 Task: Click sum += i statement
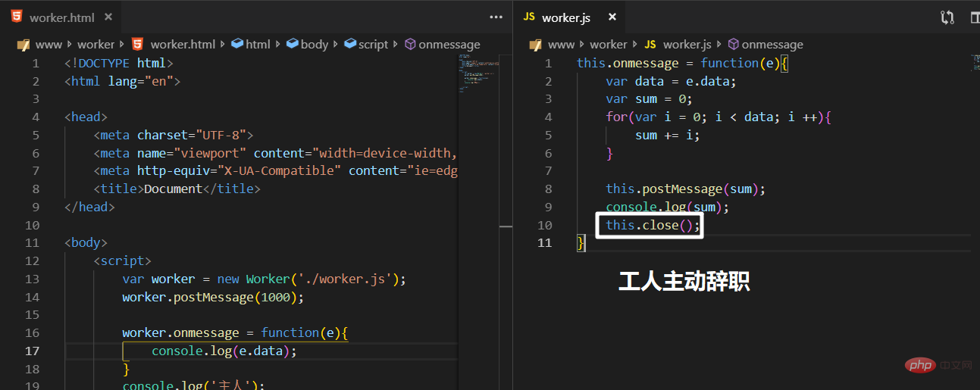pos(668,135)
